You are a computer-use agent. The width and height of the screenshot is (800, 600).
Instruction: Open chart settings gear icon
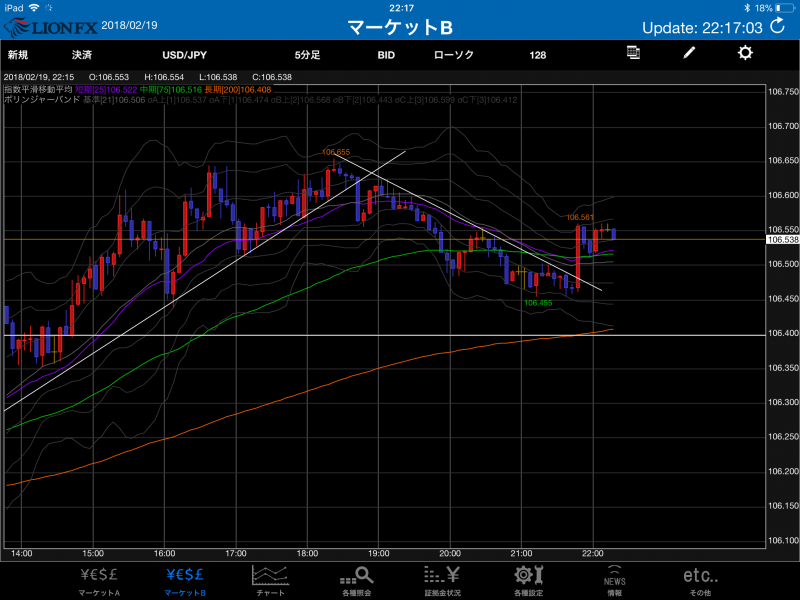[745, 53]
